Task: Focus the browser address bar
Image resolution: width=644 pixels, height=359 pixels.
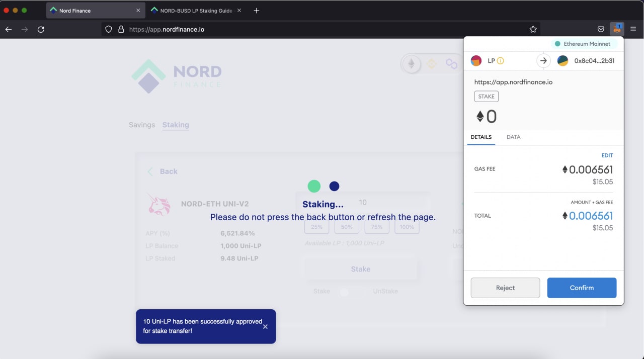Action: pos(322,29)
